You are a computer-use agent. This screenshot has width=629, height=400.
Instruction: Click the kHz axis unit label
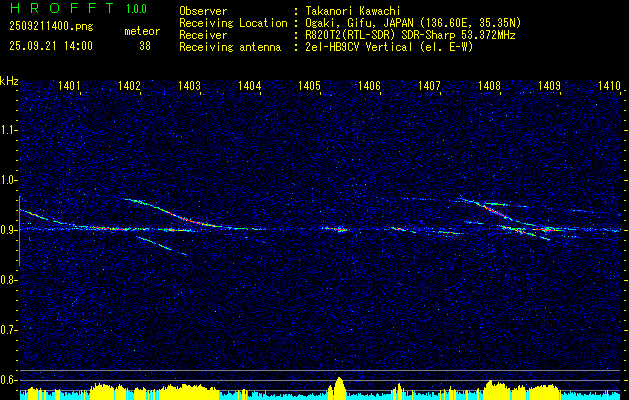9,81
